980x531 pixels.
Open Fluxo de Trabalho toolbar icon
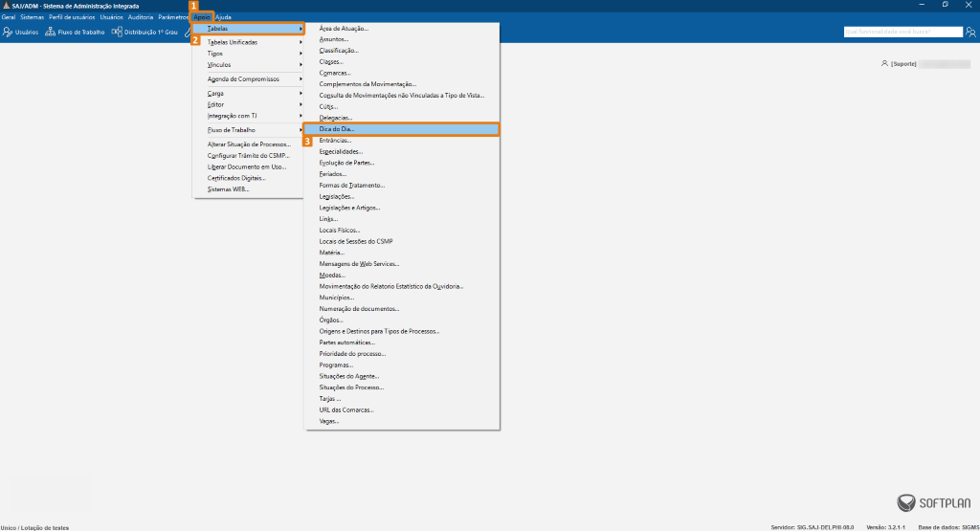coord(50,32)
